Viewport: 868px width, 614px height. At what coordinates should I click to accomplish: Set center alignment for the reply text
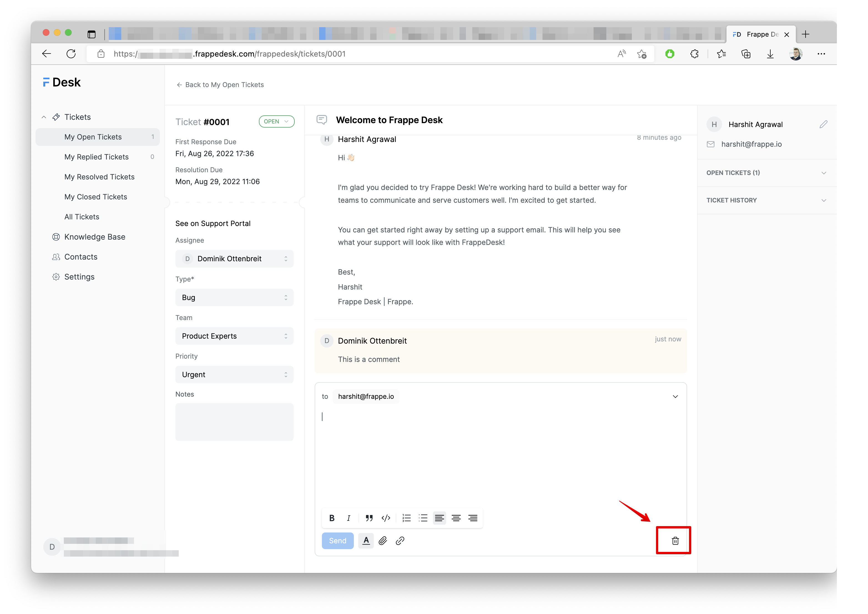click(x=456, y=518)
